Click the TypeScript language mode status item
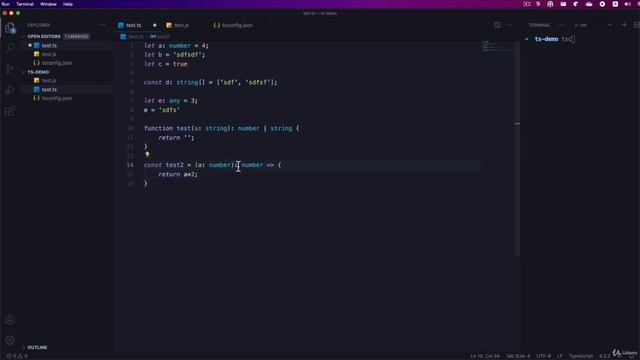The width and height of the screenshot is (640, 360). click(581, 356)
